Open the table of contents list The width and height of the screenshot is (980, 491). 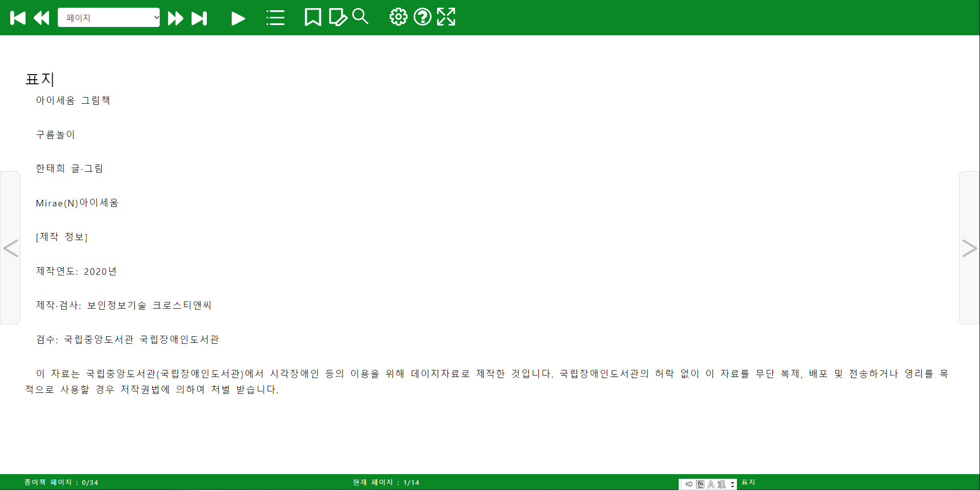275,18
